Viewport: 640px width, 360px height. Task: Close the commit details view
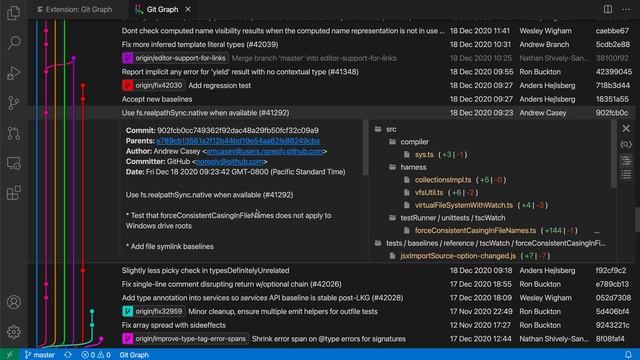click(626, 129)
